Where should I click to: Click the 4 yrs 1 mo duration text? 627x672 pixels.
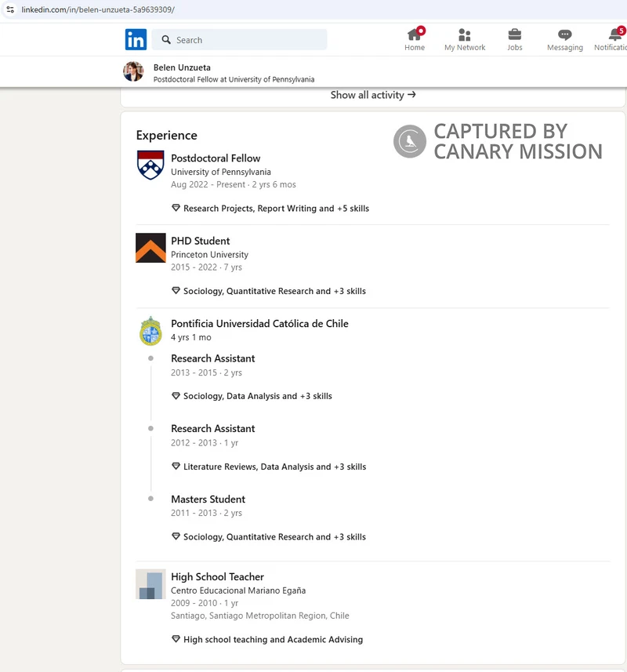[191, 337]
